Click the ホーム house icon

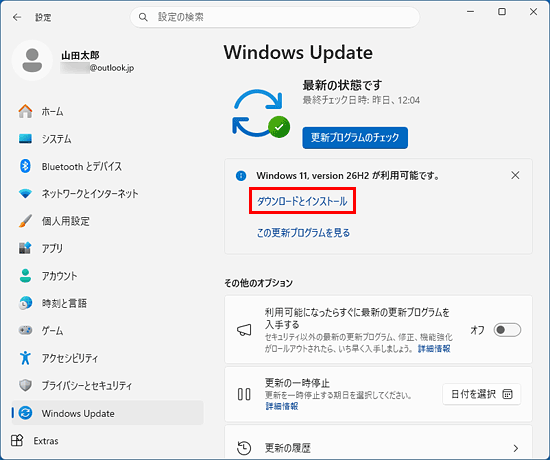(25, 111)
